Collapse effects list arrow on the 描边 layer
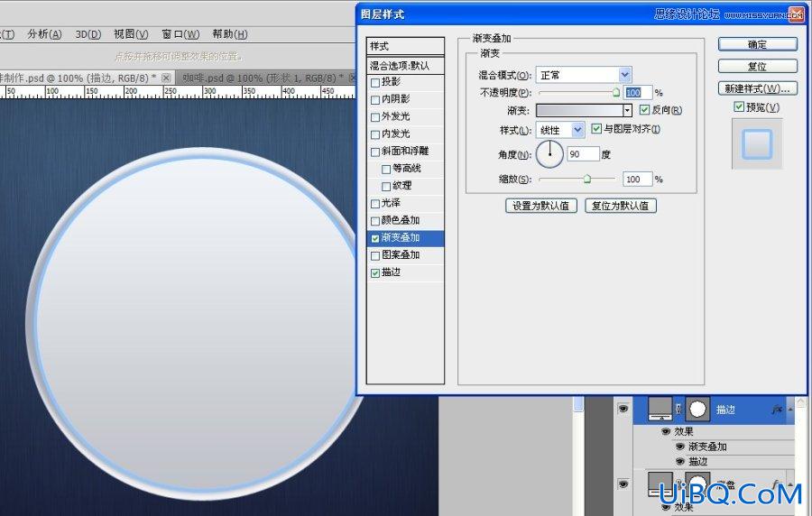The height and width of the screenshot is (516, 812). pos(790,410)
